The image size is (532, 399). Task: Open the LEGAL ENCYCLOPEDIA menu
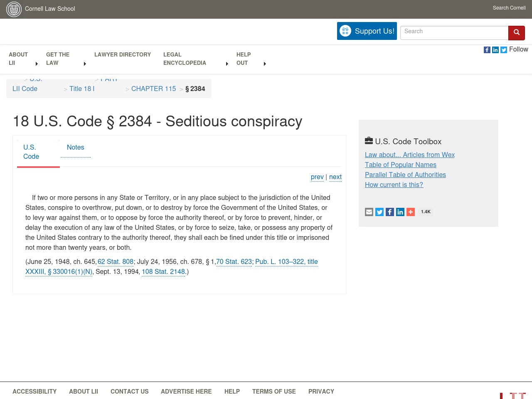185,59
